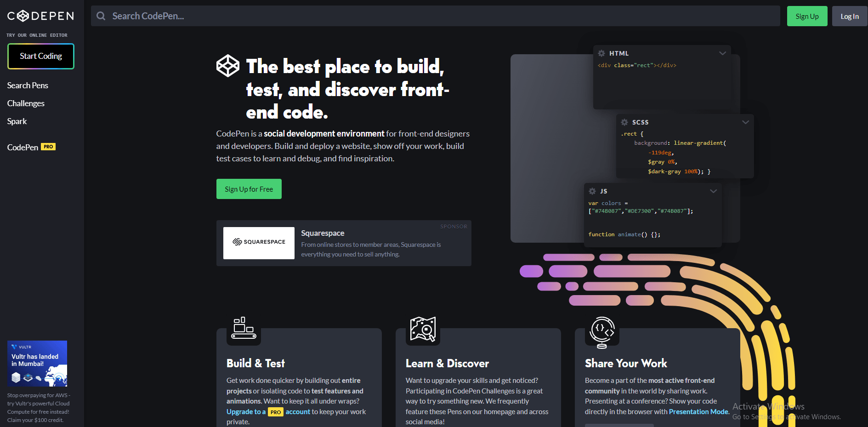Click the Build & Test conveyor icon
Screen dimensions: 868x427
point(244,328)
